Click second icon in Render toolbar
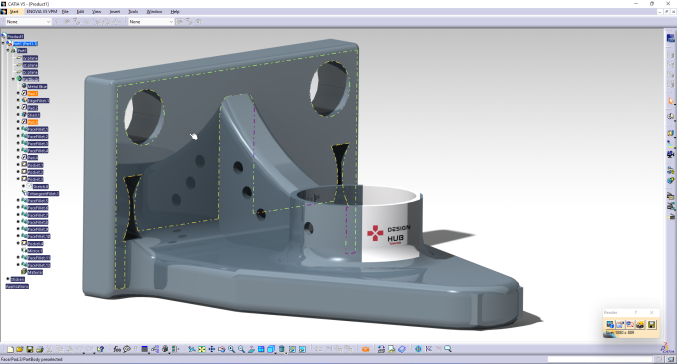Viewport: 677px width, 364px height. [620, 324]
